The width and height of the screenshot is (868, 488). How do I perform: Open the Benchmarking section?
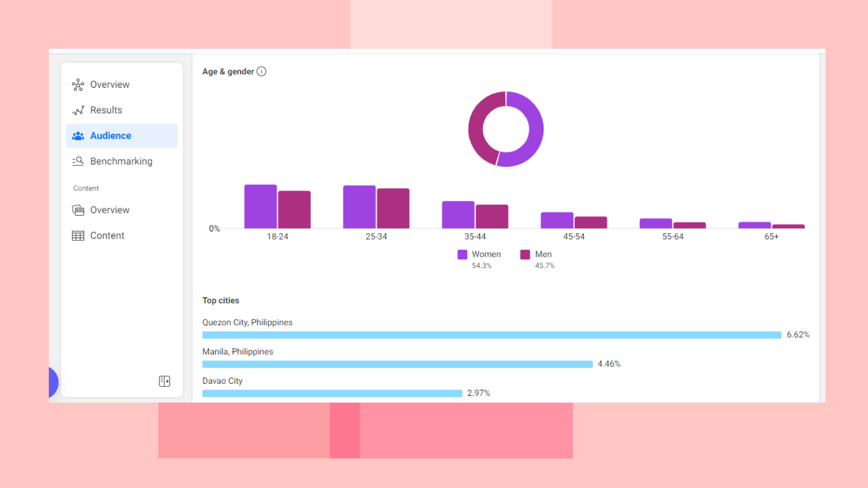[122, 161]
